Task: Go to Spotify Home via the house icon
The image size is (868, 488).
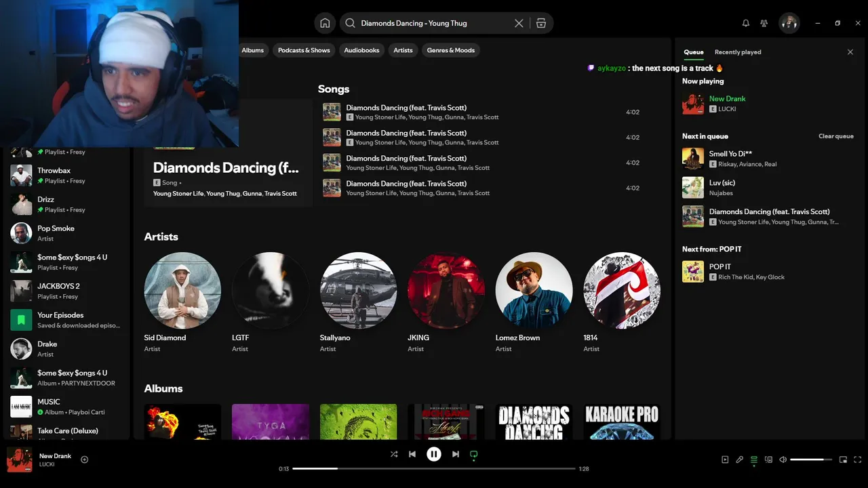Action: point(325,23)
